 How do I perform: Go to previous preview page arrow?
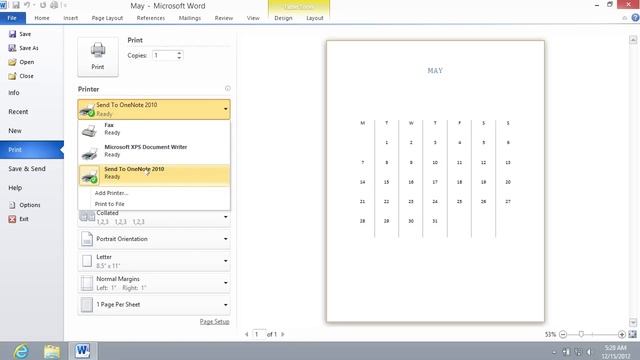[x=247, y=334]
